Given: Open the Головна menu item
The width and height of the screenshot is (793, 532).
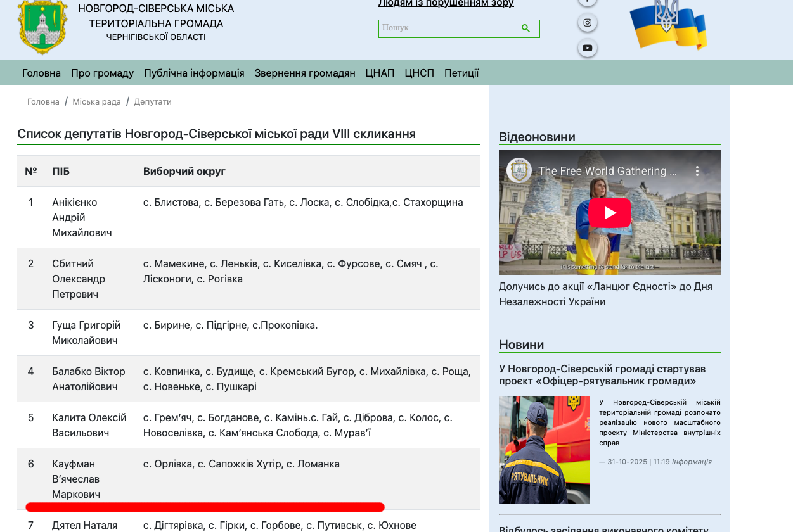Looking at the screenshot, I should click(41, 73).
